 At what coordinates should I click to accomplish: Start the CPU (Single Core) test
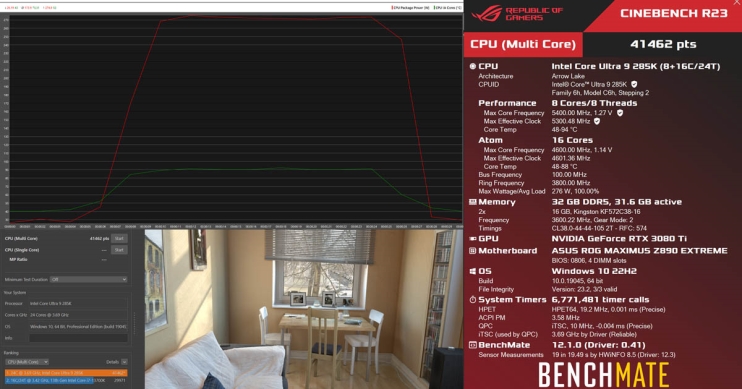pyautogui.click(x=119, y=250)
